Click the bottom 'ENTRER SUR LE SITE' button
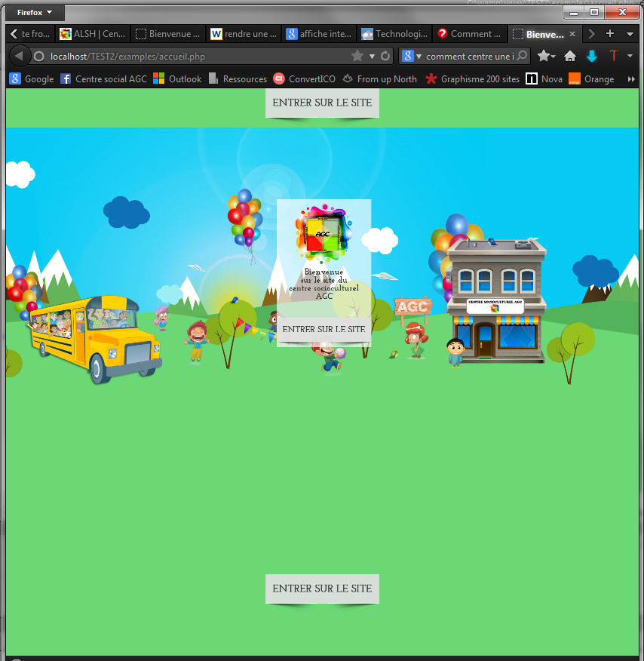 pyautogui.click(x=322, y=589)
